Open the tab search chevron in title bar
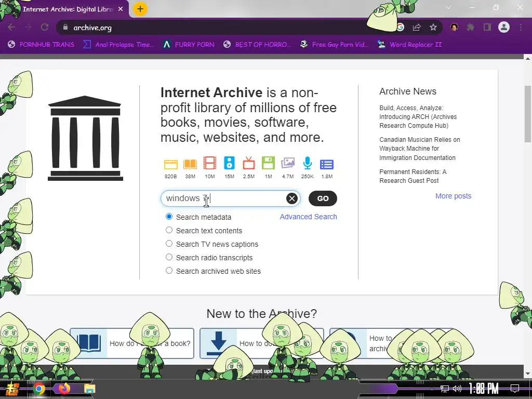Image resolution: width=532 pixels, height=399 pixels. [448, 7]
